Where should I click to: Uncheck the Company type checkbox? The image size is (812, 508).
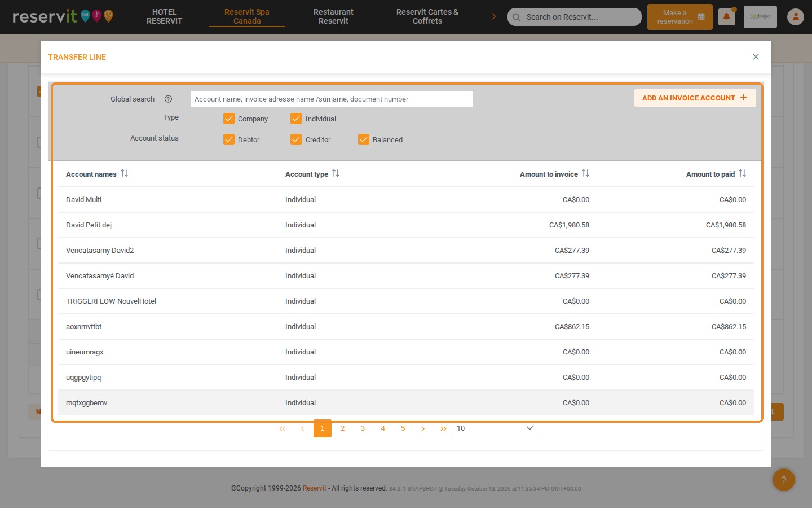(x=229, y=119)
